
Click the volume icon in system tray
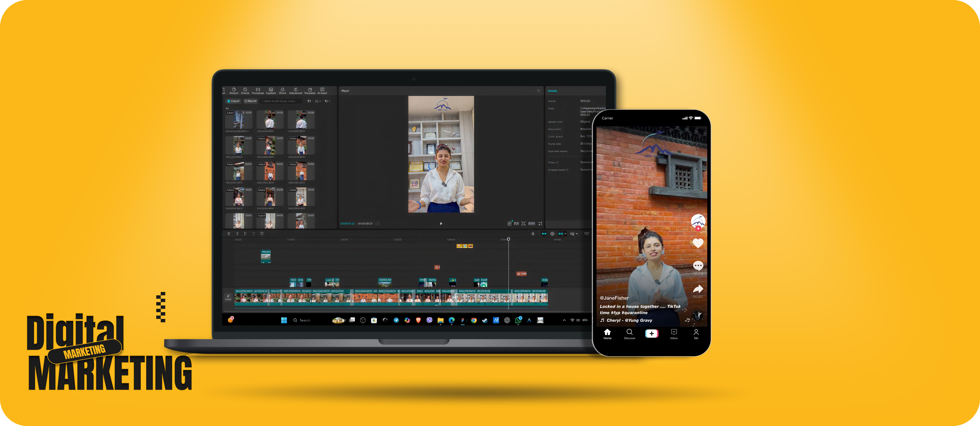pyautogui.click(x=578, y=320)
